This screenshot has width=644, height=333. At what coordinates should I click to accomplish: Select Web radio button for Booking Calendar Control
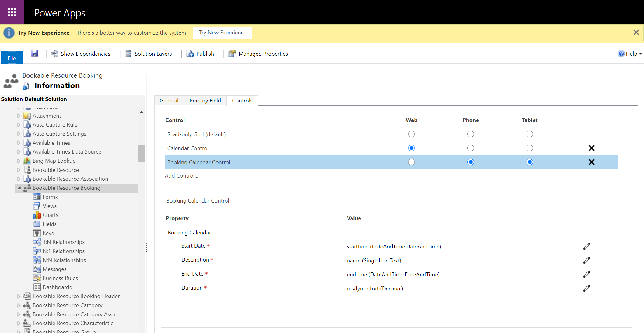click(x=411, y=162)
